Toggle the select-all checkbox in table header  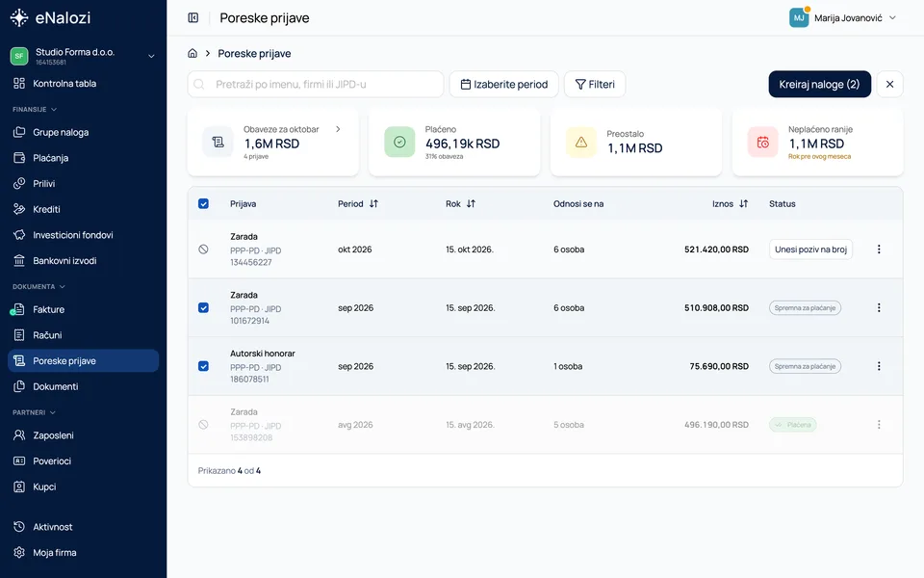click(203, 203)
